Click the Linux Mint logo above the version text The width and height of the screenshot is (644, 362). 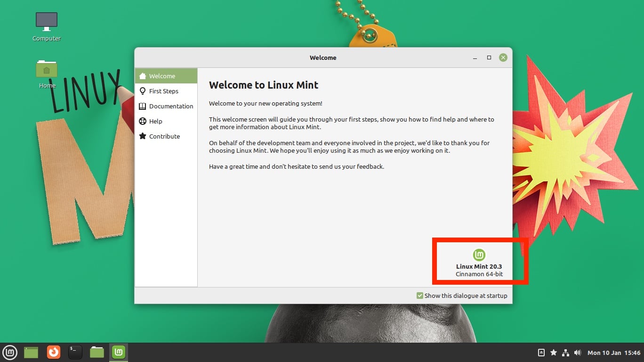(x=479, y=255)
